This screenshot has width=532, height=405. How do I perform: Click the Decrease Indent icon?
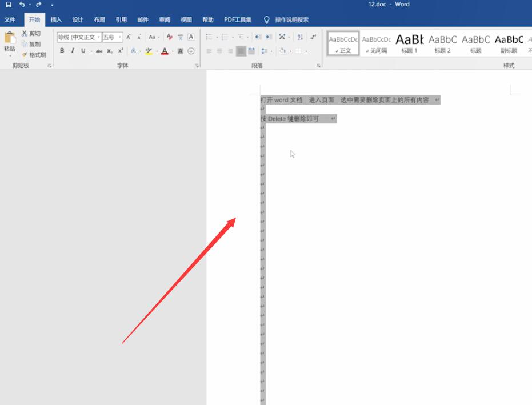click(258, 37)
